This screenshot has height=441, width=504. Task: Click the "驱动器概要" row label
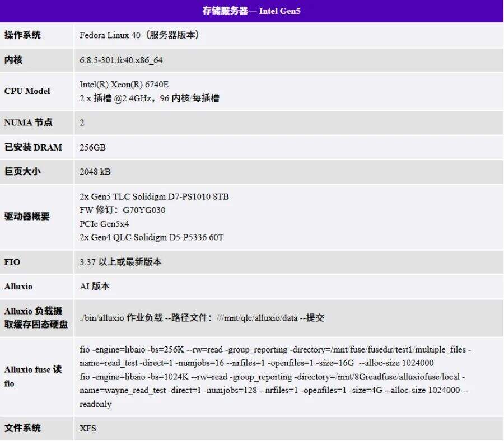27,217
